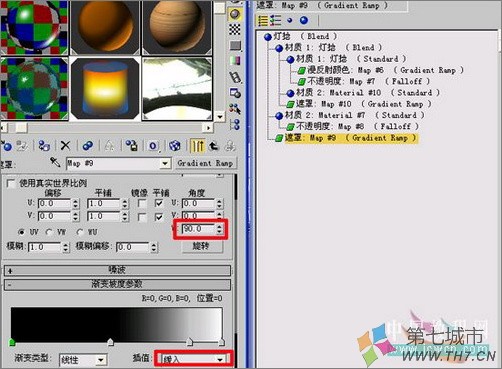This screenshot has height=369, width=502.
Task: Select the root 灯艳 (Blend) tree item
Action: [301, 36]
